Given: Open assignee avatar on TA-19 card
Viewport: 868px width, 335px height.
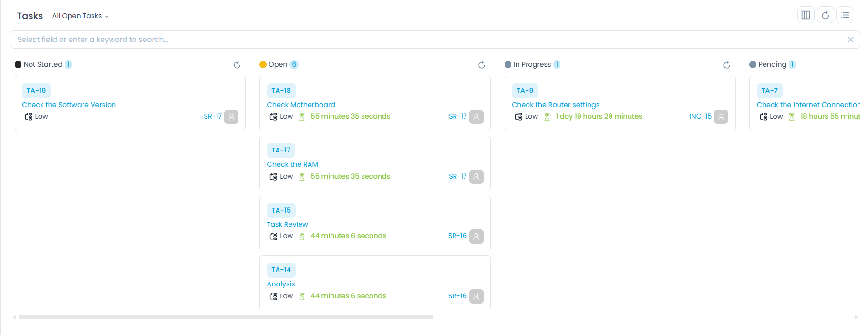Looking at the screenshot, I should (231, 116).
